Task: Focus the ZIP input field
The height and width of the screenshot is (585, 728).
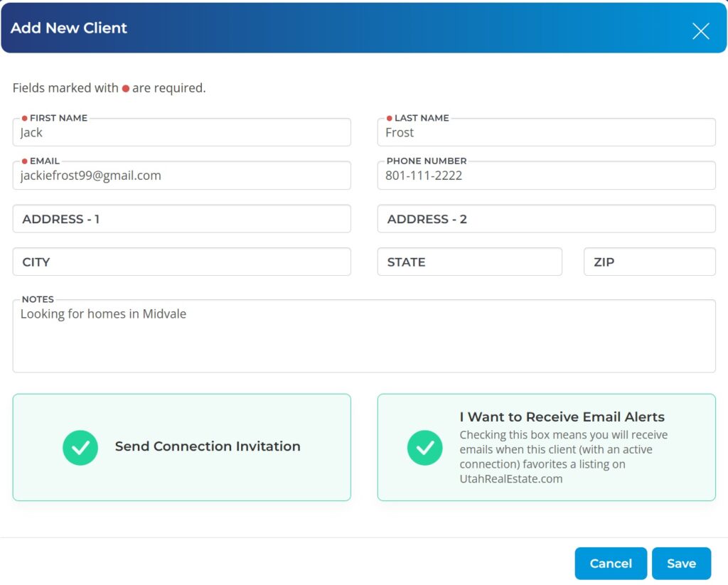Action: coord(649,262)
